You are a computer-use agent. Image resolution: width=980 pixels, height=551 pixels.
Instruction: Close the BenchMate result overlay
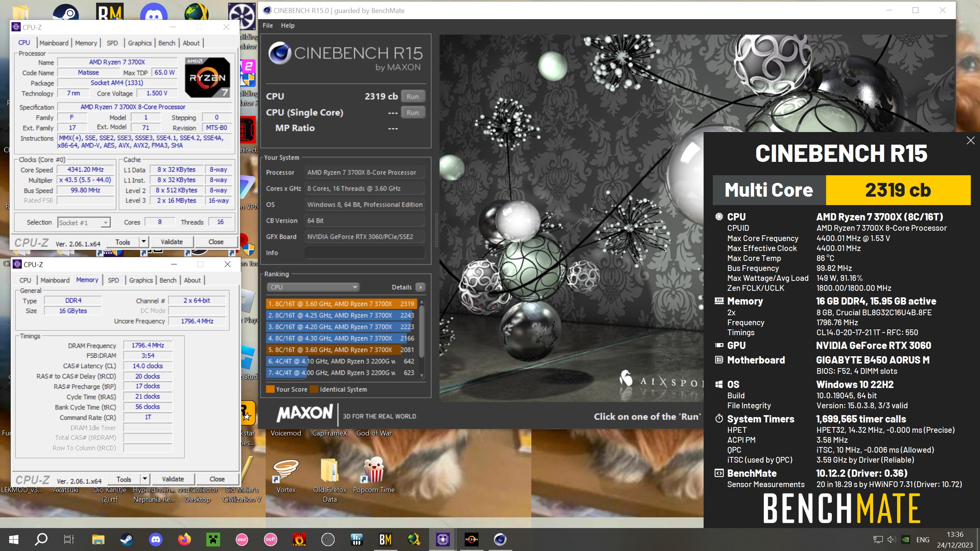970,140
